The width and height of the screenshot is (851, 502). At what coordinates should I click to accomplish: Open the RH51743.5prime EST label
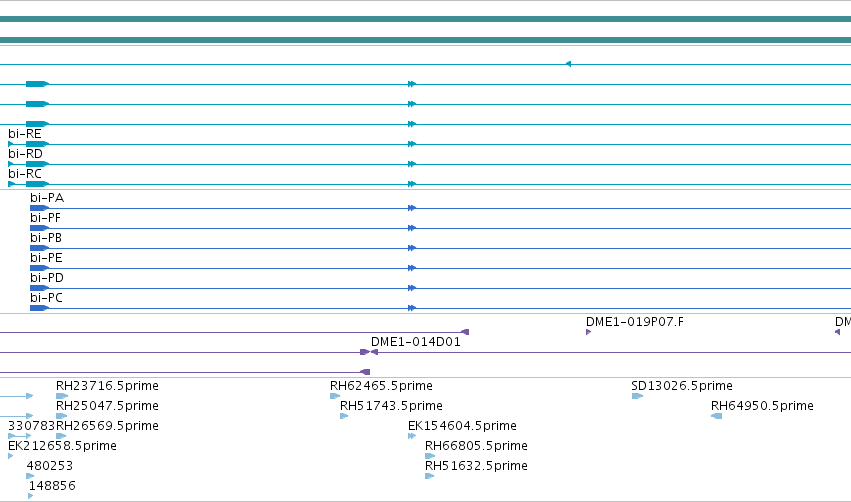click(391, 406)
